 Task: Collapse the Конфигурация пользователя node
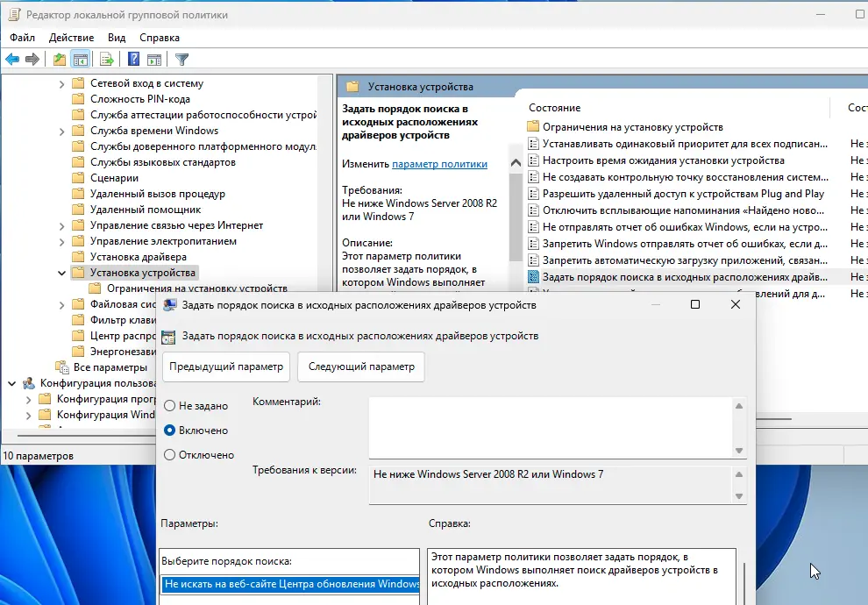pos(11,383)
